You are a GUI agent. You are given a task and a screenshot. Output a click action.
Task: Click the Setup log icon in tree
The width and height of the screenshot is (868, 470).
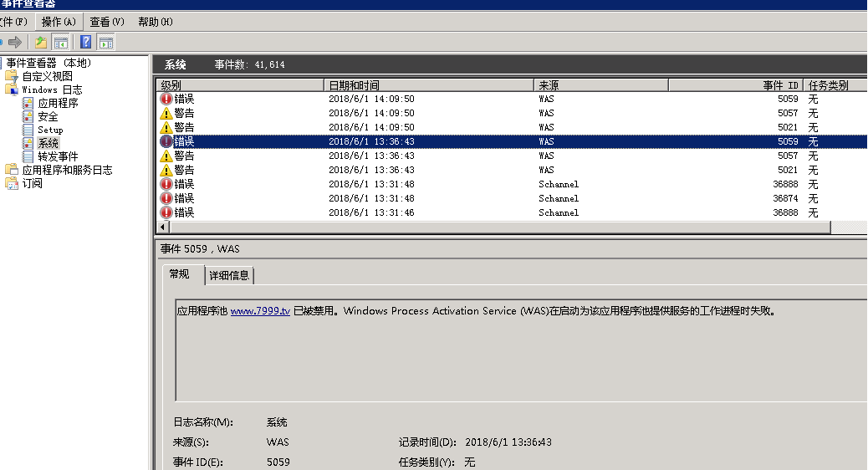point(28,130)
